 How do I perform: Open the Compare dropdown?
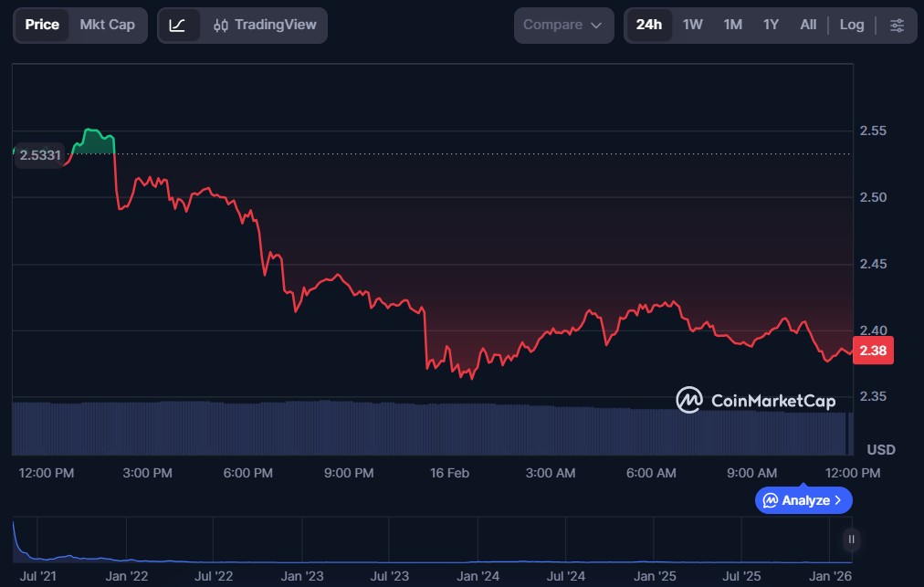(563, 26)
